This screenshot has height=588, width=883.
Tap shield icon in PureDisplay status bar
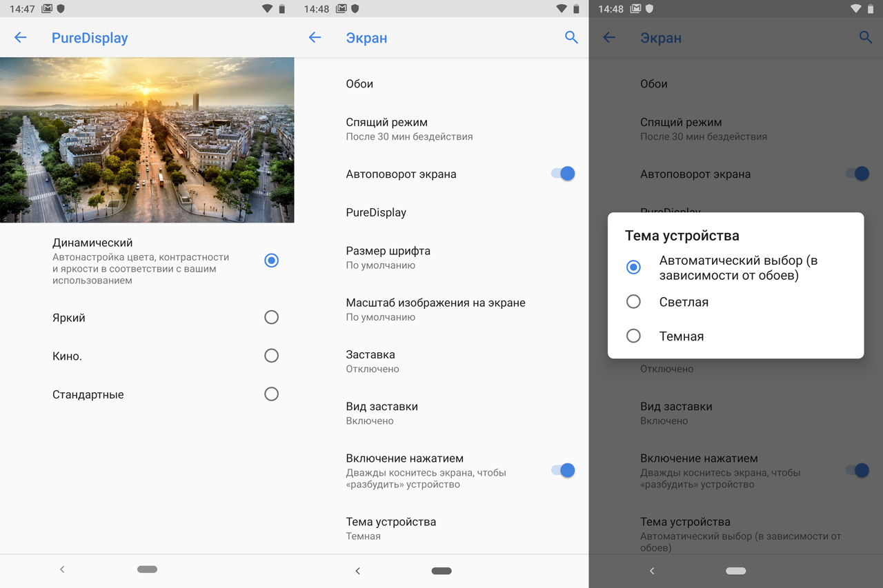[61, 9]
